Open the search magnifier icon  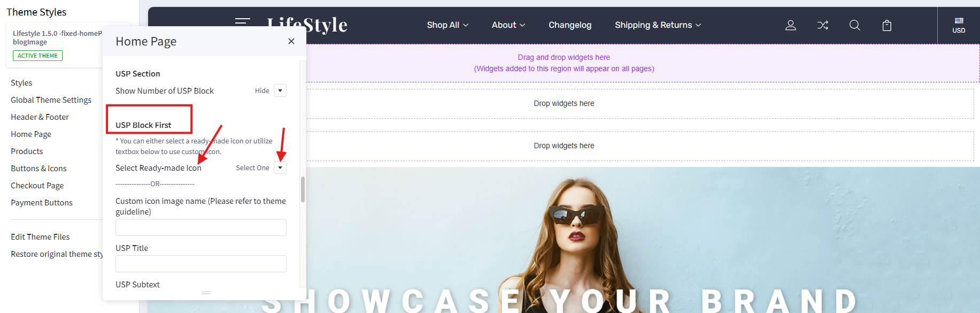[x=854, y=25]
